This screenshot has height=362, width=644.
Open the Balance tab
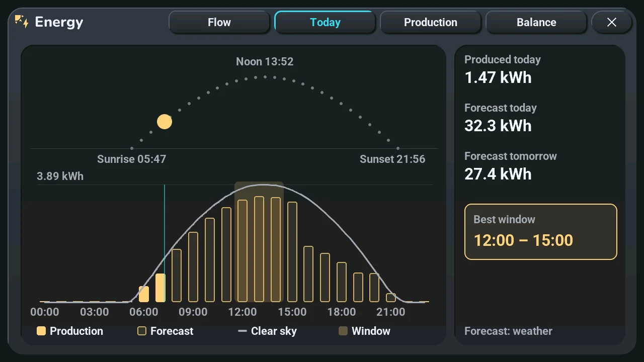click(x=536, y=22)
